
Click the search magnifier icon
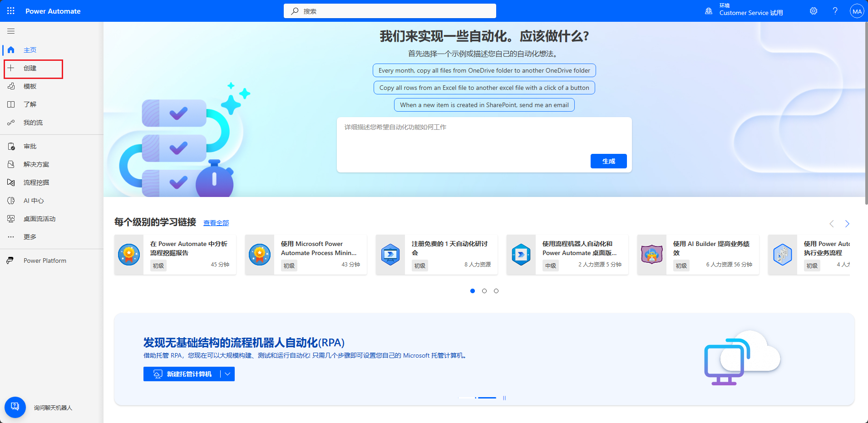[295, 11]
